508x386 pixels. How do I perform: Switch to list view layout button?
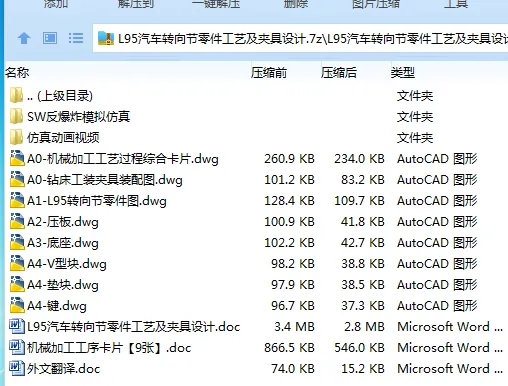point(76,38)
